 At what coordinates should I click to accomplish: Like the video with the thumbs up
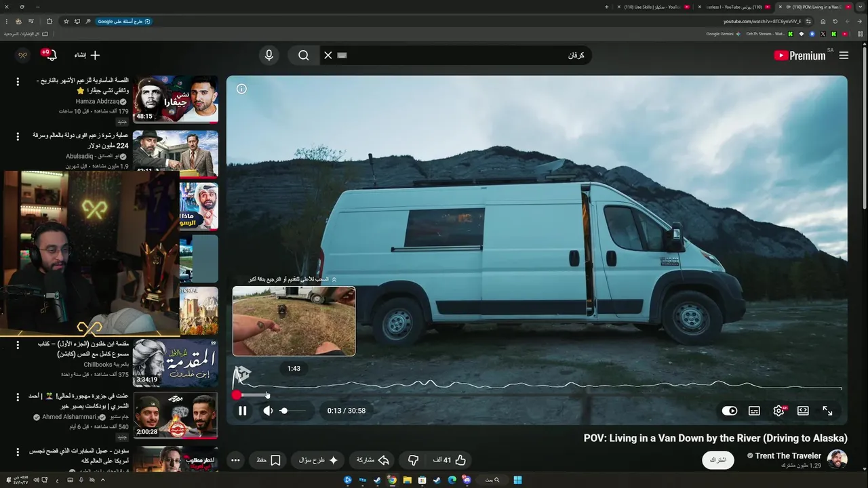point(450,460)
